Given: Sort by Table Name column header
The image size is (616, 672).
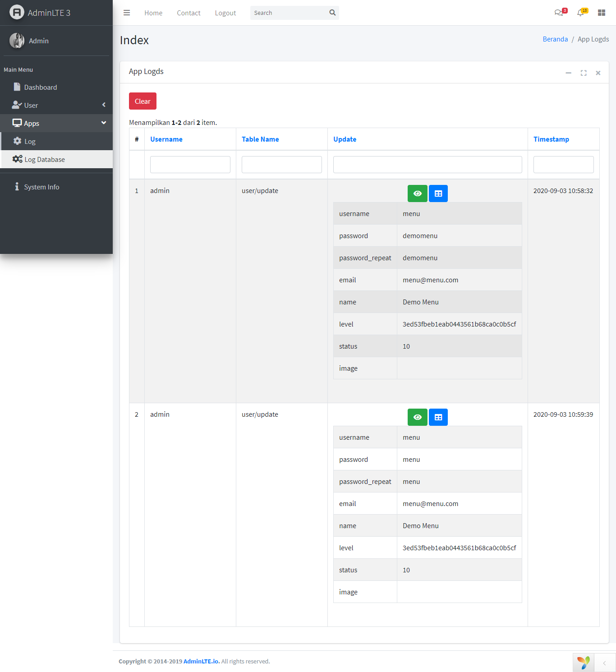Looking at the screenshot, I should coord(260,139).
